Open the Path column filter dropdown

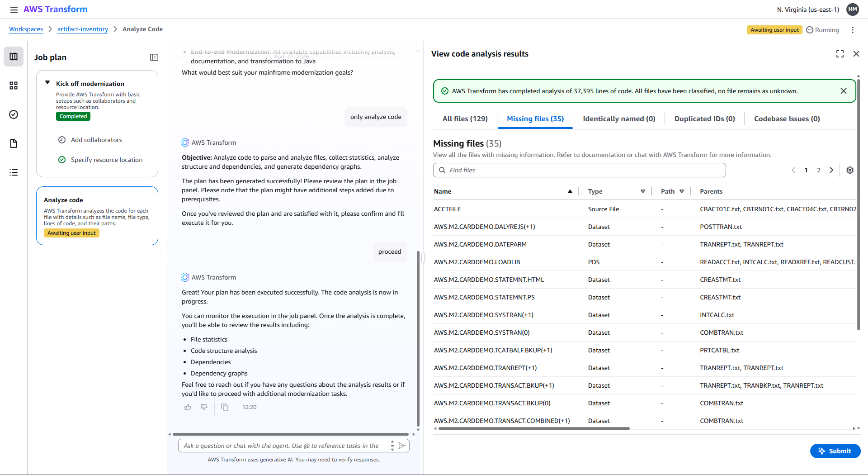682,191
